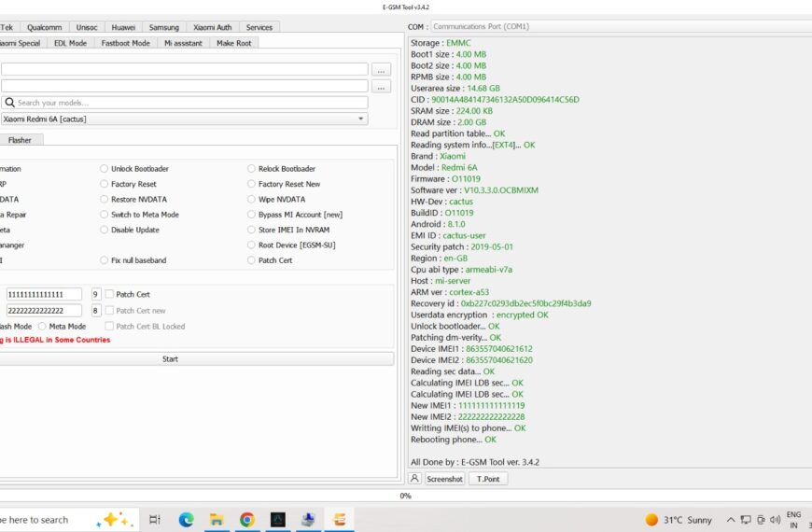Switch to the Xiaomi Auth tab
The width and height of the screenshot is (812, 532).
(x=212, y=27)
